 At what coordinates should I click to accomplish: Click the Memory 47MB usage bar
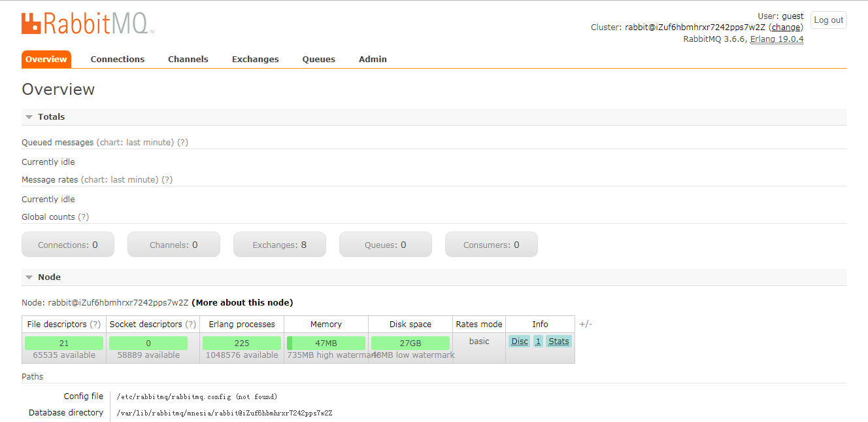(326, 343)
